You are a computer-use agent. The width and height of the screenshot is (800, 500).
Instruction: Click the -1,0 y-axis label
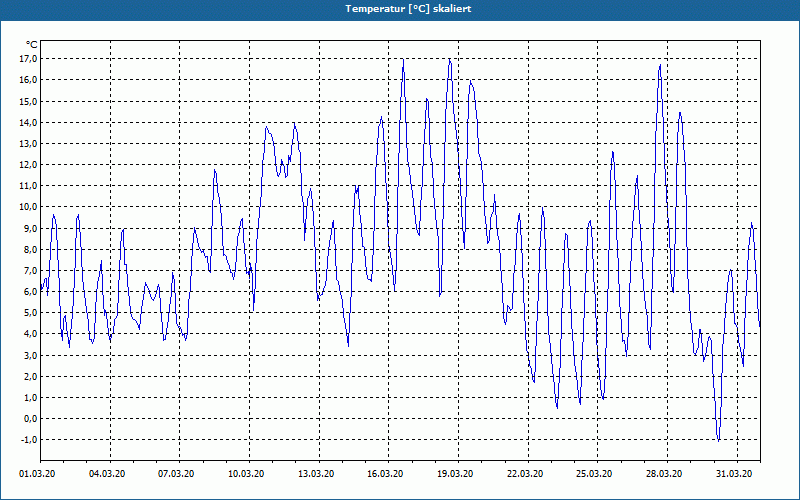(x=30, y=440)
